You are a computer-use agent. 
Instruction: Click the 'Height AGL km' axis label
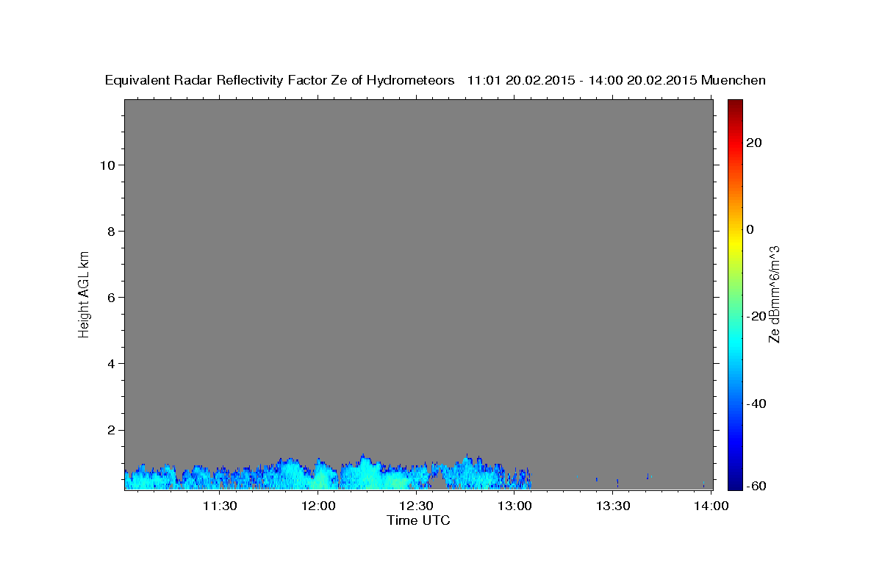click(85, 293)
